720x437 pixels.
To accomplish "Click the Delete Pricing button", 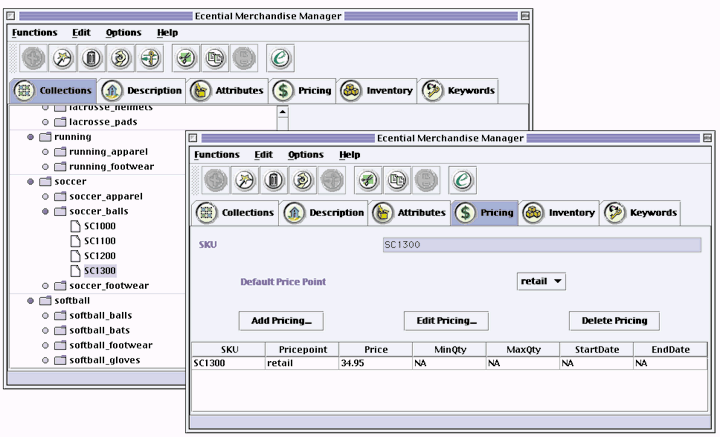I will click(x=614, y=321).
